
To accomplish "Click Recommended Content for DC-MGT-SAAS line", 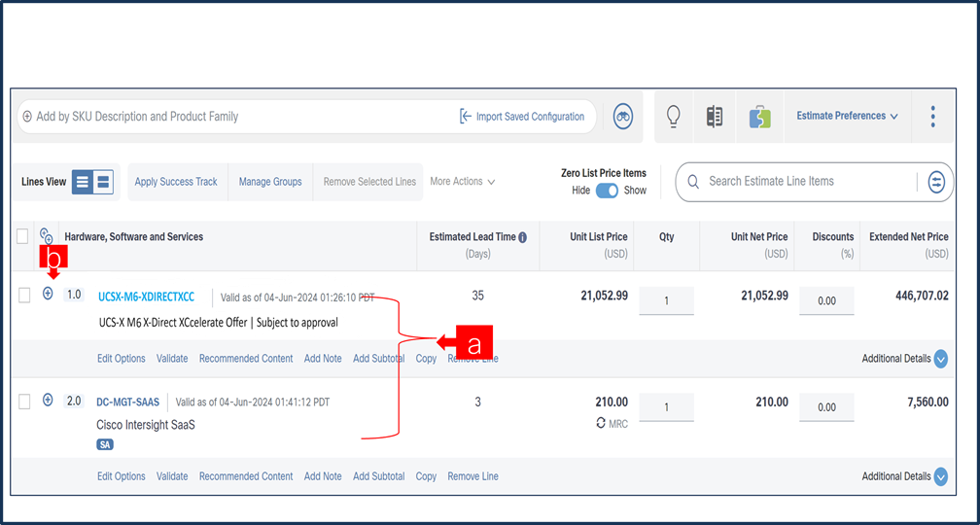I will (246, 476).
